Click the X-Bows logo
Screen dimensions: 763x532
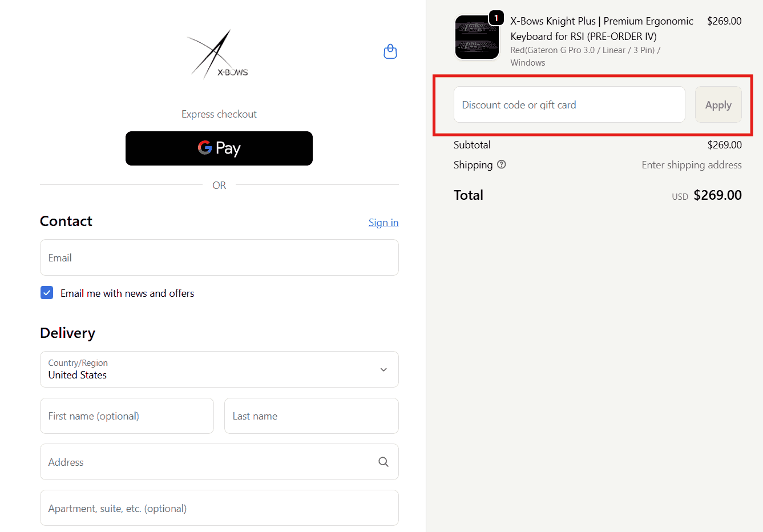tap(219, 54)
